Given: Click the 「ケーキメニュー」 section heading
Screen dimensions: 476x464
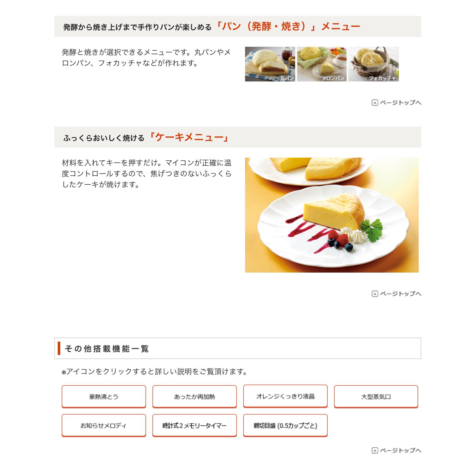Looking at the screenshot, I should coord(190,137).
